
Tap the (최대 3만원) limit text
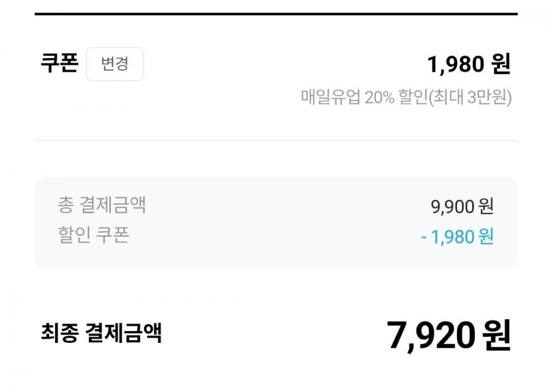pos(470,97)
